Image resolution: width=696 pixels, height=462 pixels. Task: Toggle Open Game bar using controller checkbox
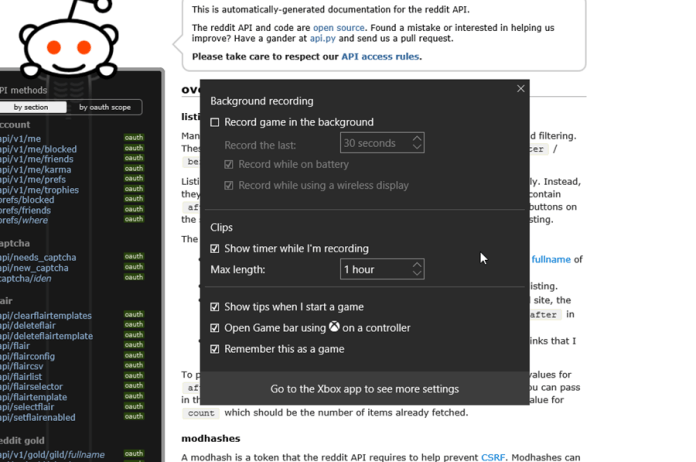pyautogui.click(x=215, y=328)
